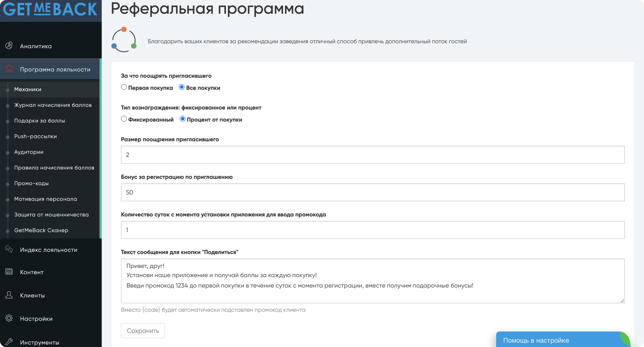Go to Механики submenu item
This screenshot has height=347, width=644.
[50, 89]
